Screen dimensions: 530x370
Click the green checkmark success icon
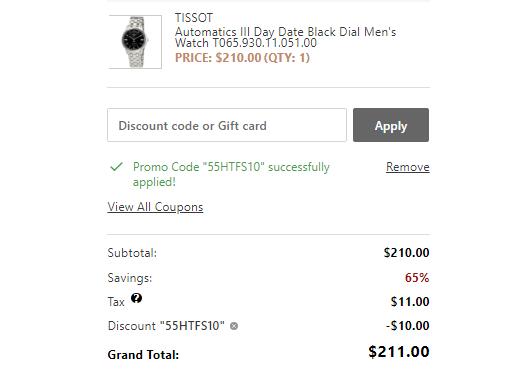point(116,167)
